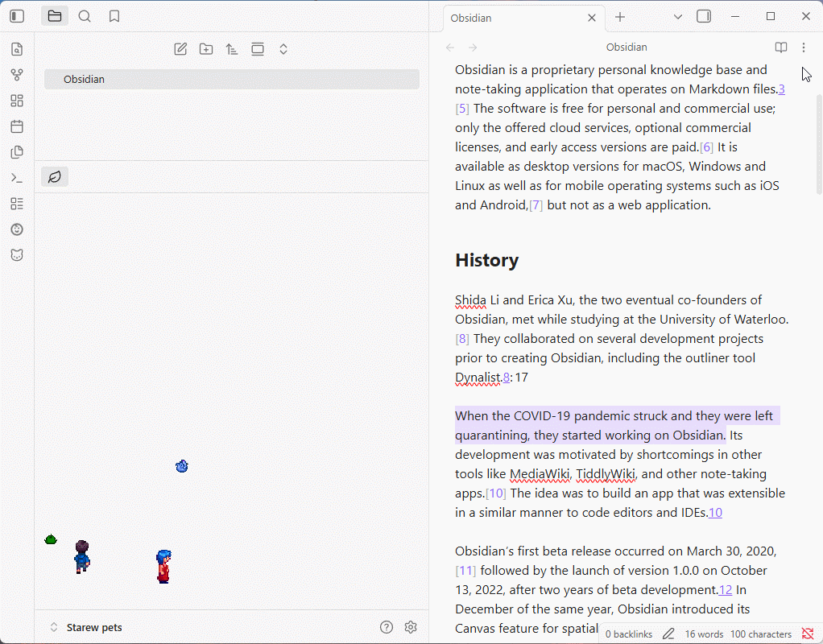The width and height of the screenshot is (823, 644).
Task: Open the command palette ribbon icon
Action: click(17, 178)
